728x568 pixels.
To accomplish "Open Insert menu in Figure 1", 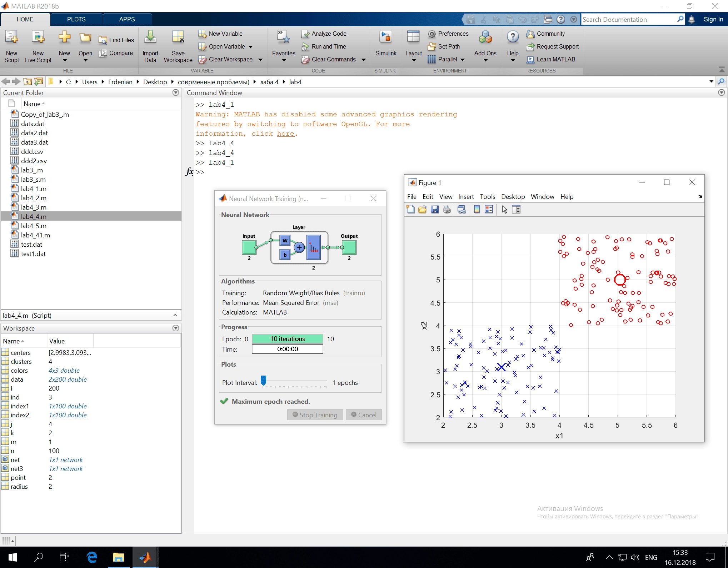I will pyautogui.click(x=466, y=196).
